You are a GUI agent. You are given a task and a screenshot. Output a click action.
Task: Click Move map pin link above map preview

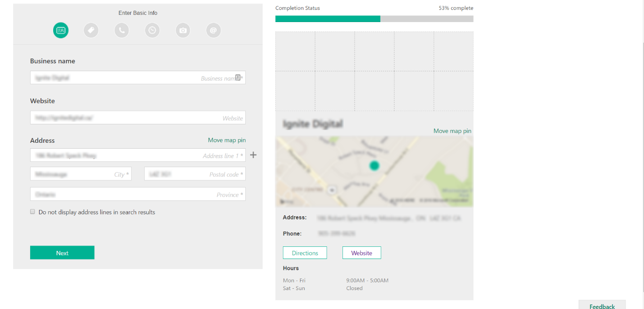(x=452, y=131)
